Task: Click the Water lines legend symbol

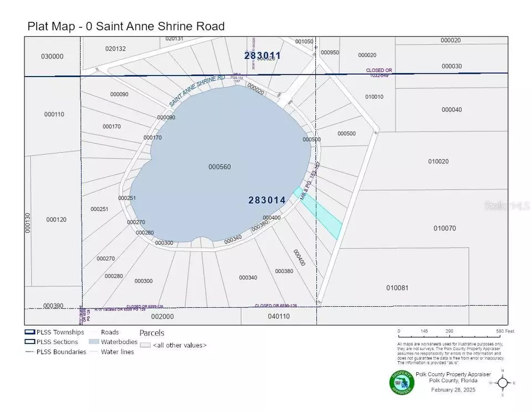Action: coord(93,352)
